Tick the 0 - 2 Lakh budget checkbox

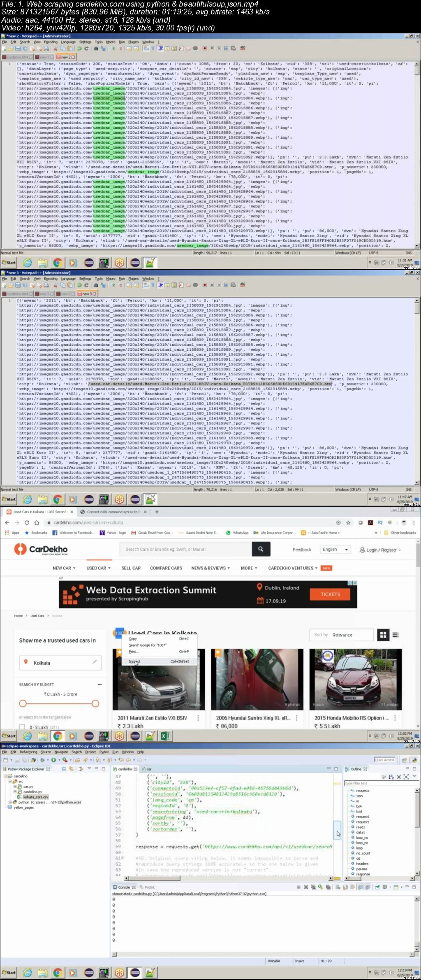[x=22, y=727]
